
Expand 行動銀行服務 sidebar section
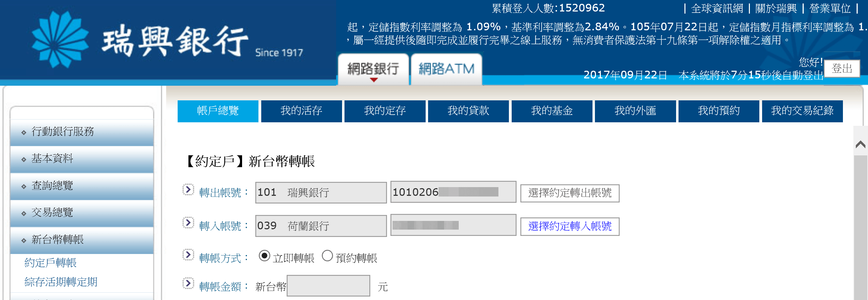tap(82, 132)
